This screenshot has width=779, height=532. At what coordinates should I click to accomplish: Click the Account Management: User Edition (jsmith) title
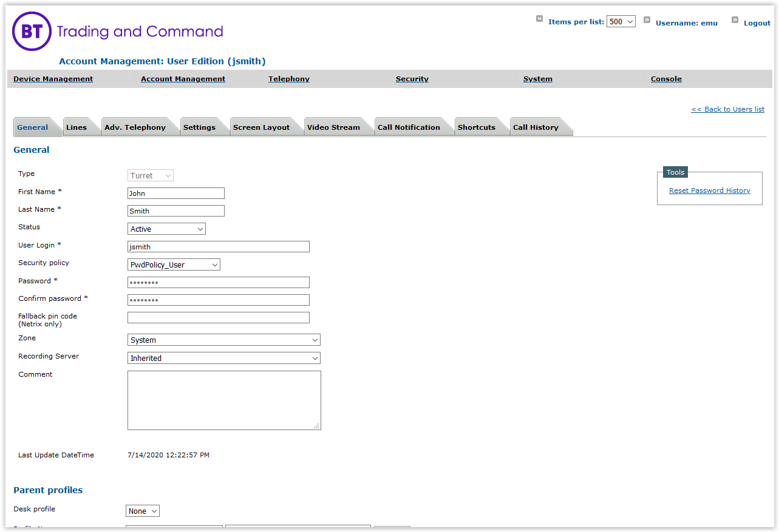(162, 61)
